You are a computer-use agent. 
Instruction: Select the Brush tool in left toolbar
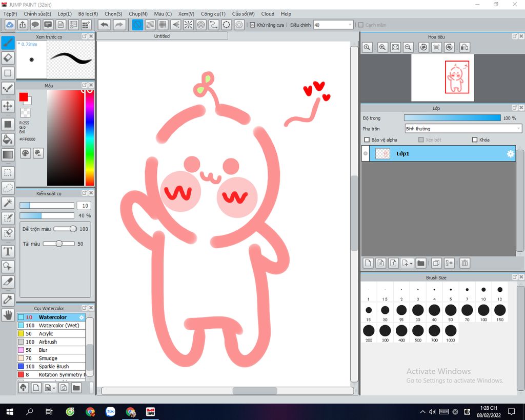(8, 43)
